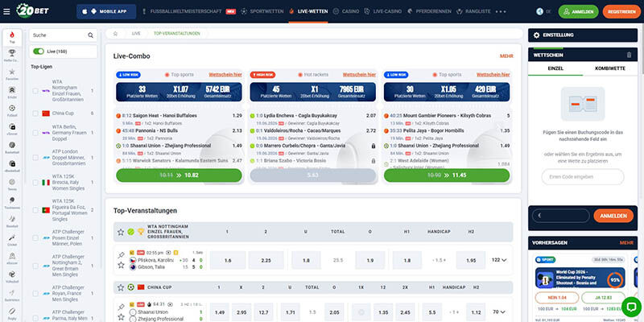Choose NEIN 1.04 prediction option

tap(557, 297)
